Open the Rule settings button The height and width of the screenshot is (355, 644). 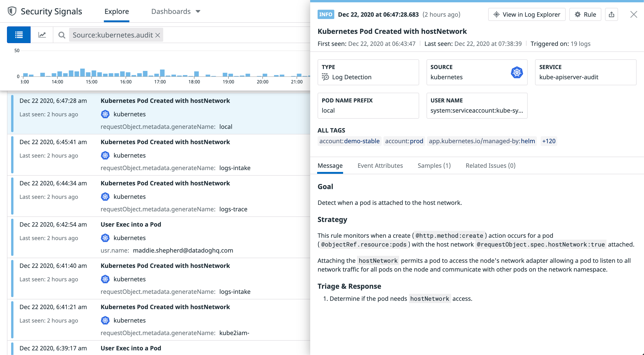pos(585,15)
